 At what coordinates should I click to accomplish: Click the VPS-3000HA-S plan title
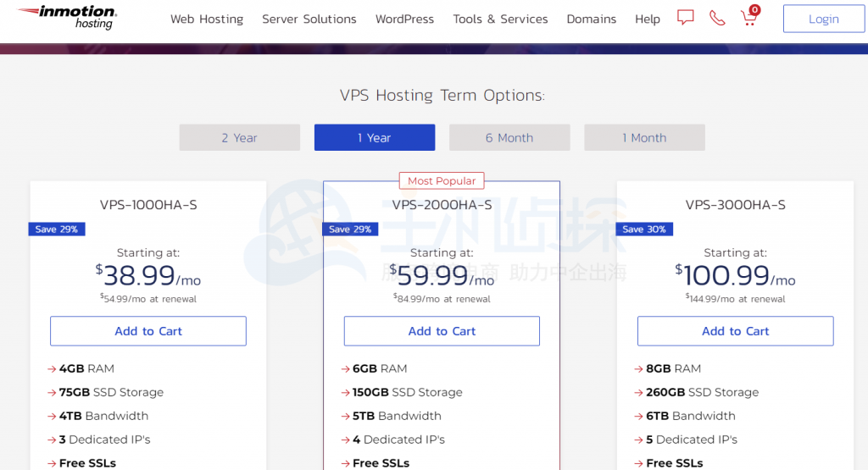click(735, 205)
